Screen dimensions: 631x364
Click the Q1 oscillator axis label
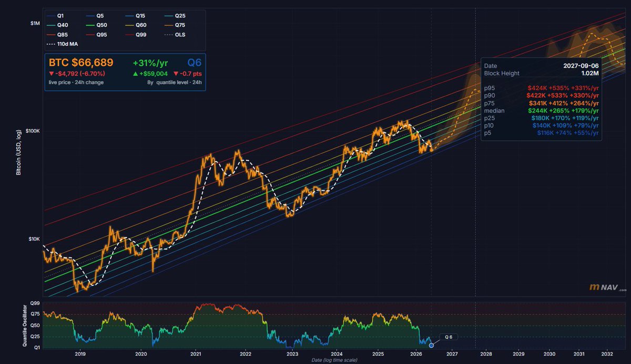click(37, 348)
